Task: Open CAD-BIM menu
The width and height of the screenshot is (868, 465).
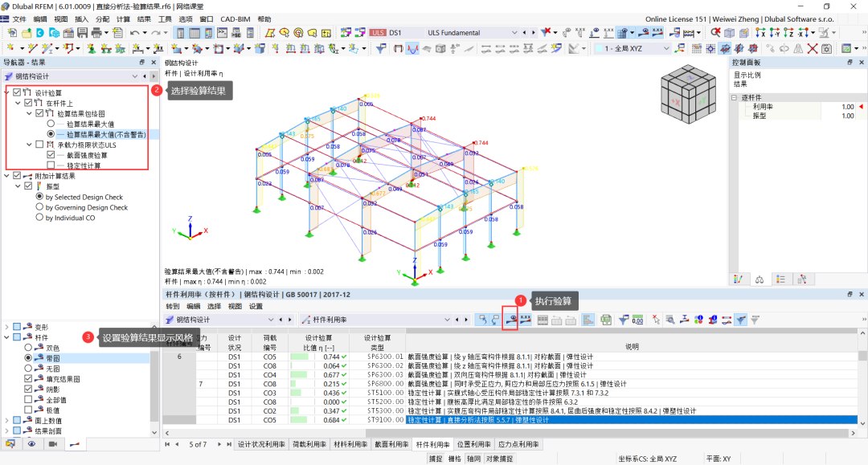Action: [235, 18]
